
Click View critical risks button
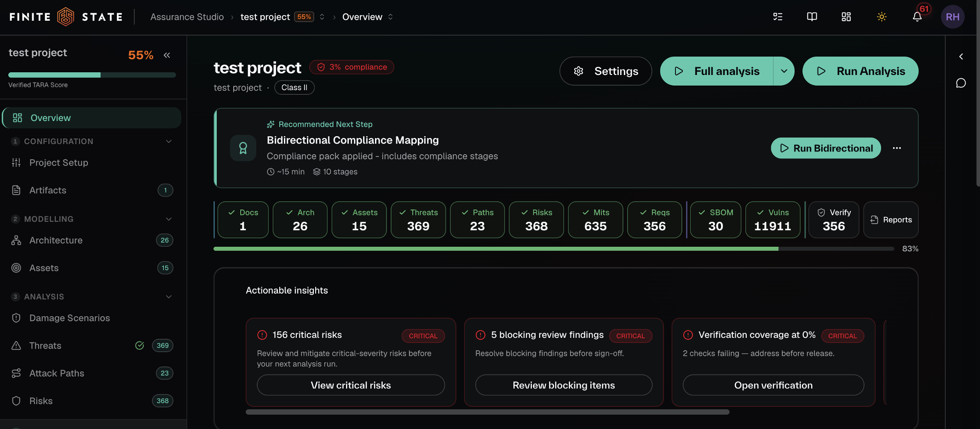(x=351, y=385)
